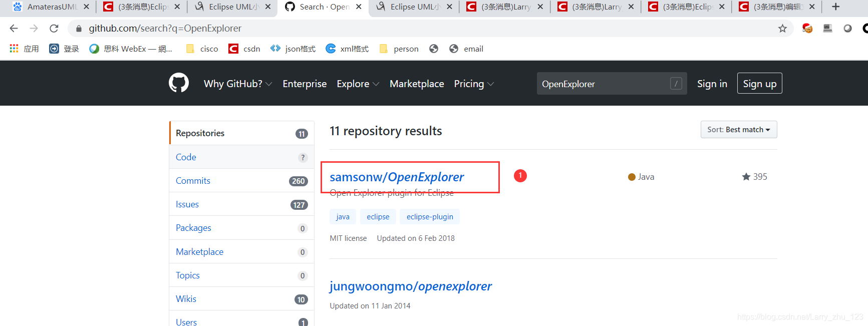Click the eclipse-plugin topic tag
The width and height of the screenshot is (868, 326).
point(430,216)
